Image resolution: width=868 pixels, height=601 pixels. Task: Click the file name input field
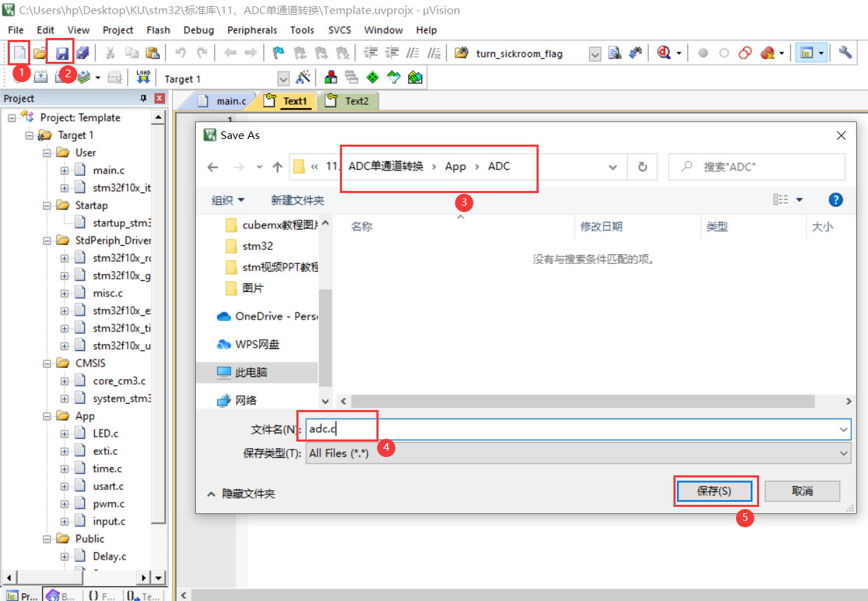579,429
